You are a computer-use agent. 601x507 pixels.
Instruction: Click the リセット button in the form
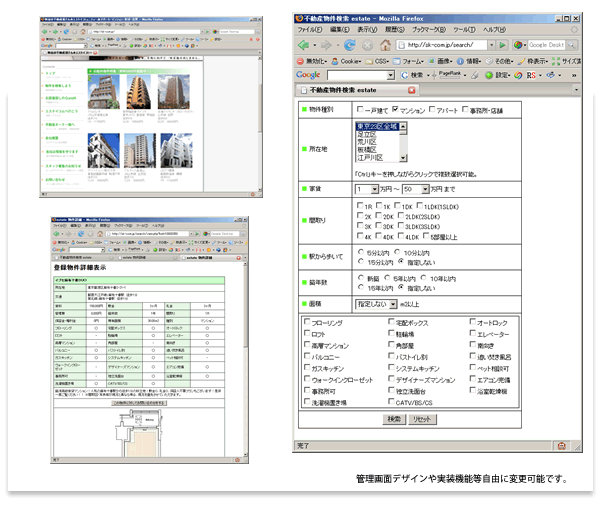(422, 419)
